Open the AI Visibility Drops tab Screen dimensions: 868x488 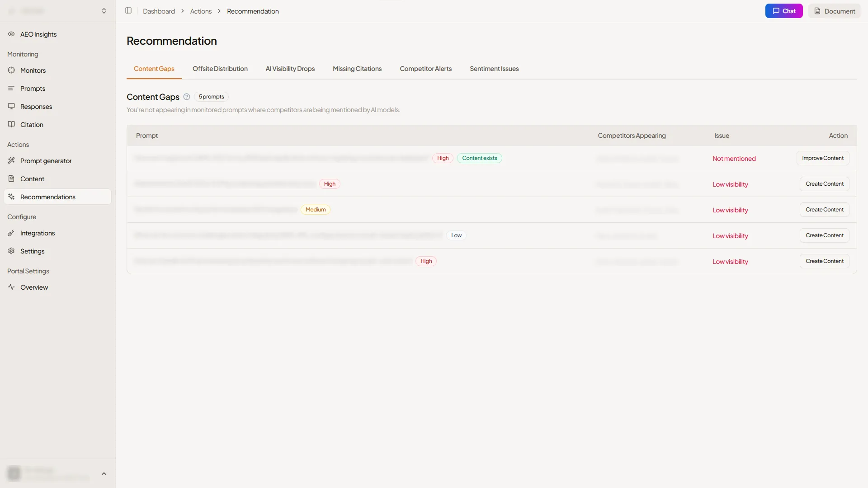(x=290, y=69)
